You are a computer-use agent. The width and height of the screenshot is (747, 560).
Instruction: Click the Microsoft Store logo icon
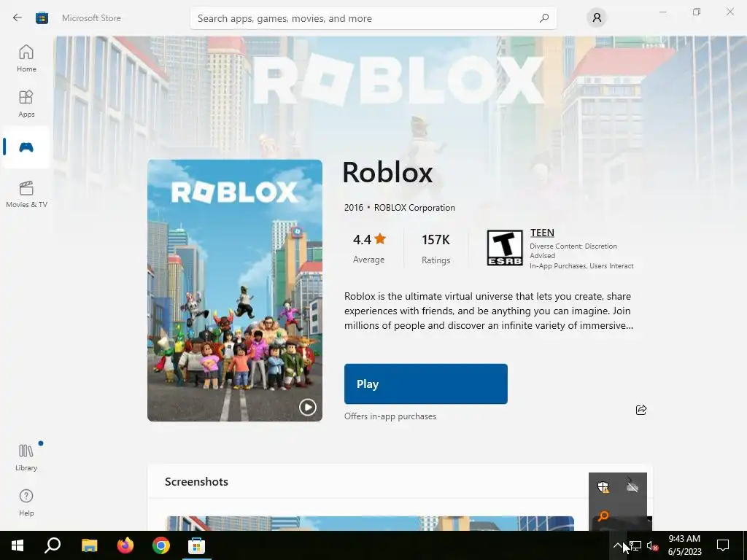pos(42,18)
